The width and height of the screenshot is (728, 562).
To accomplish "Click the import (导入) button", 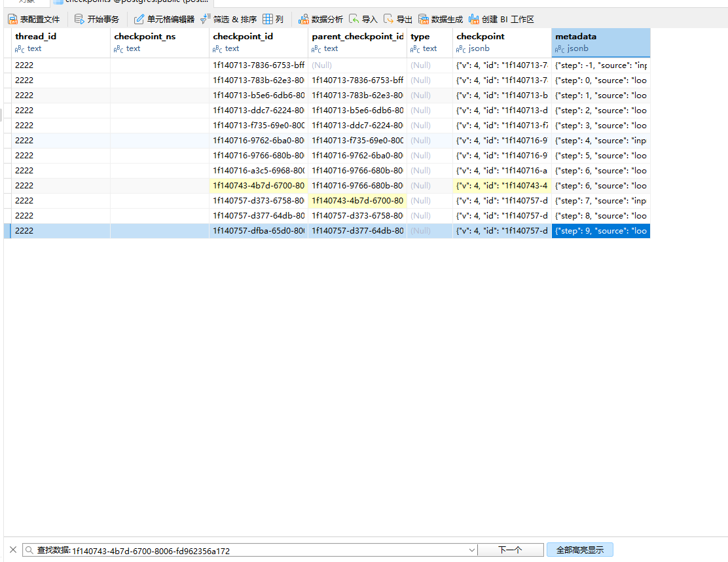I will [x=363, y=19].
